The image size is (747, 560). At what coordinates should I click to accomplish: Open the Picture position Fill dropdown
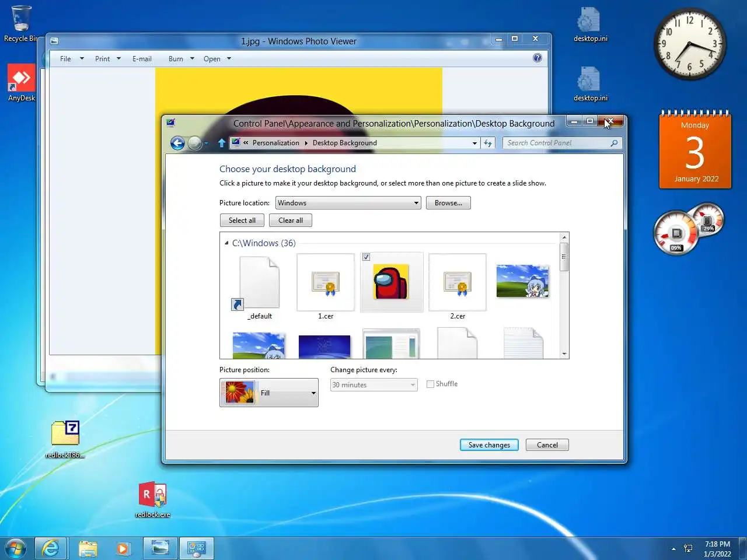pos(269,393)
